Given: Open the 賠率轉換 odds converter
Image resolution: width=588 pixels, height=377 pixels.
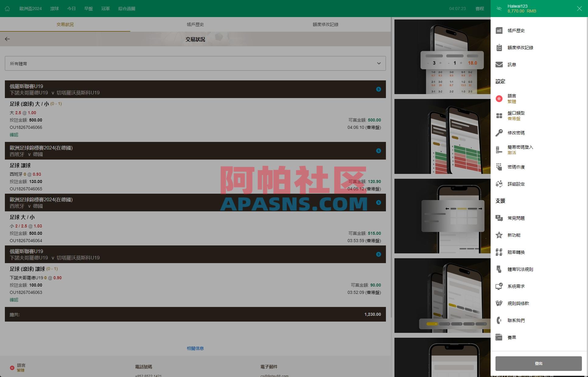Looking at the screenshot, I should pos(516,252).
